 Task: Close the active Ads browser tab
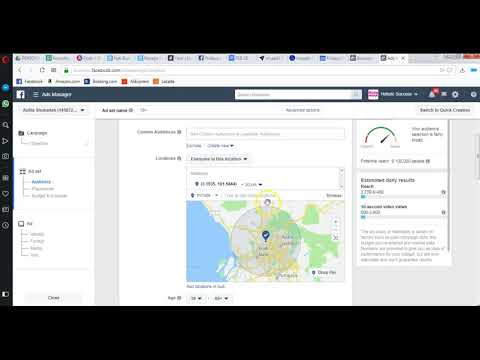pos(403,58)
